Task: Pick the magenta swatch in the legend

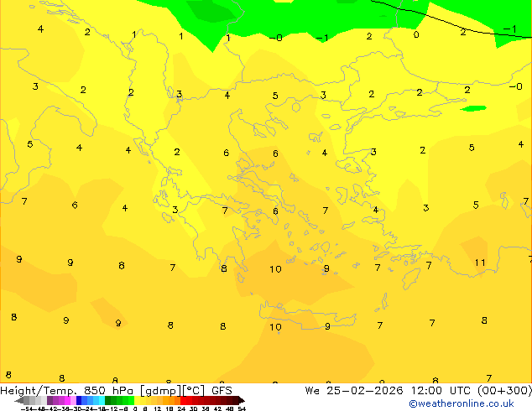Action: coord(67,400)
